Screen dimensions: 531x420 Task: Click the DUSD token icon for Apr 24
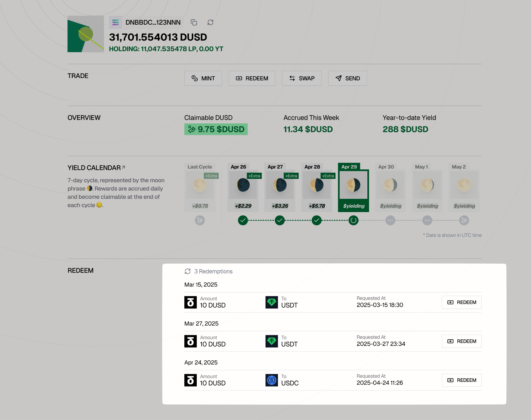click(x=191, y=380)
